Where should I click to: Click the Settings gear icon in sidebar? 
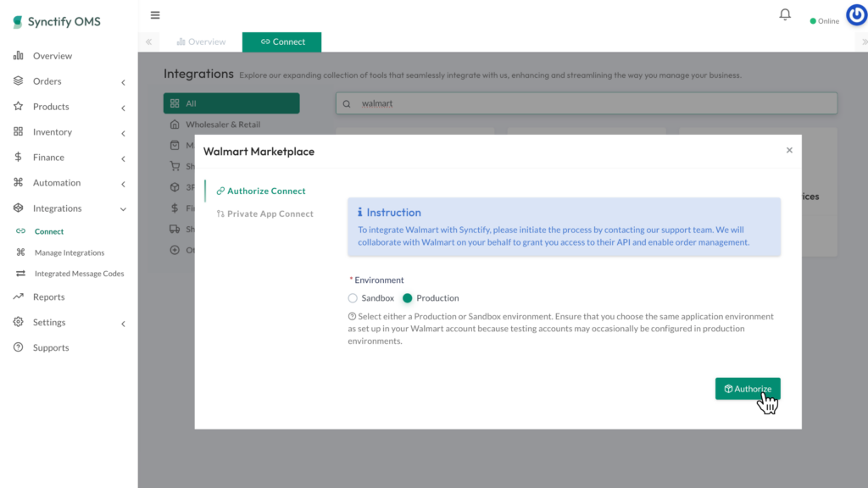coord(19,322)
